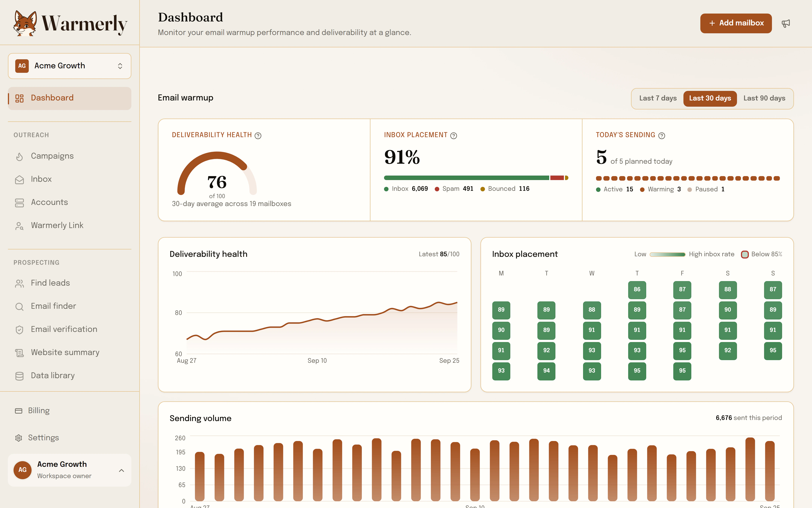Click the inbox placement progress bar

(x=476, y=178)
